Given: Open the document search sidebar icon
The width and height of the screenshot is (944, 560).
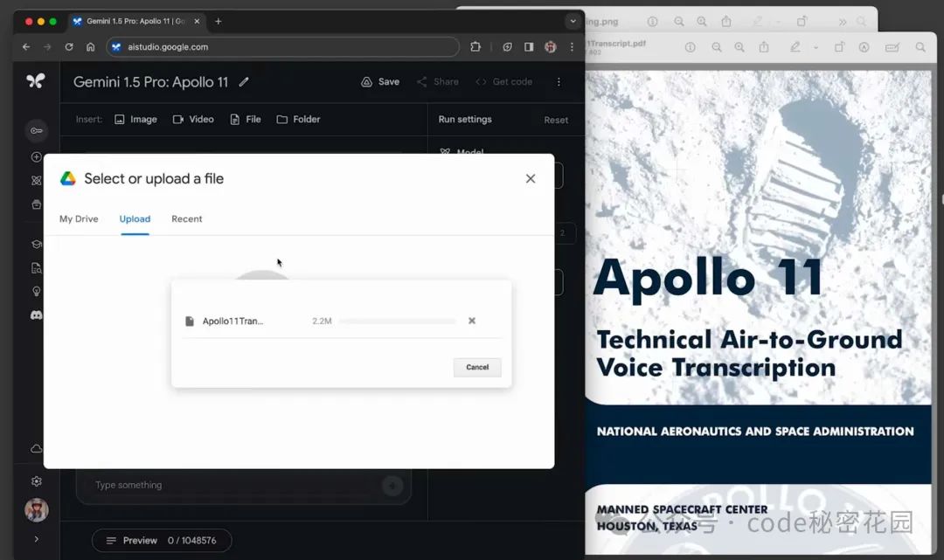Looking at the screenshot, I should [x=36, y=268].
